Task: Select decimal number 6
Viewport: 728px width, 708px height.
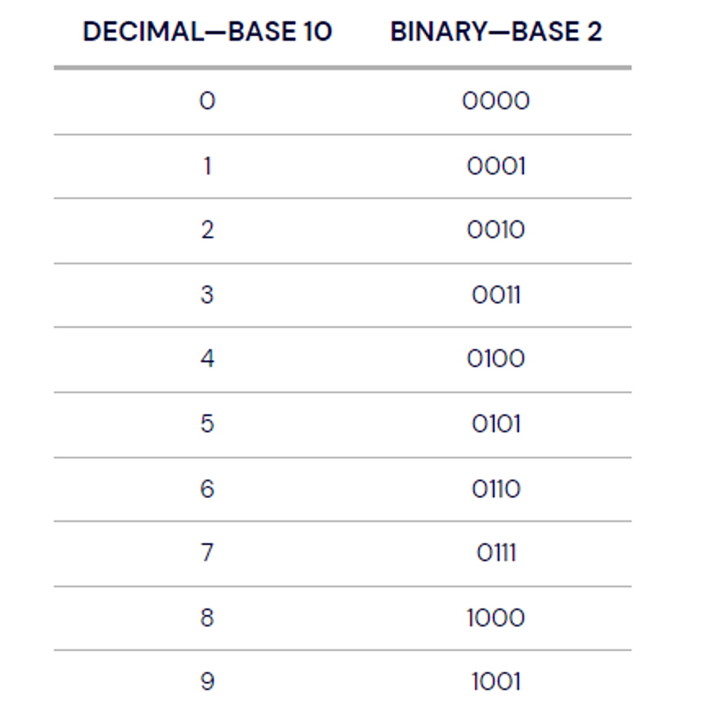Action: point(207,489)
